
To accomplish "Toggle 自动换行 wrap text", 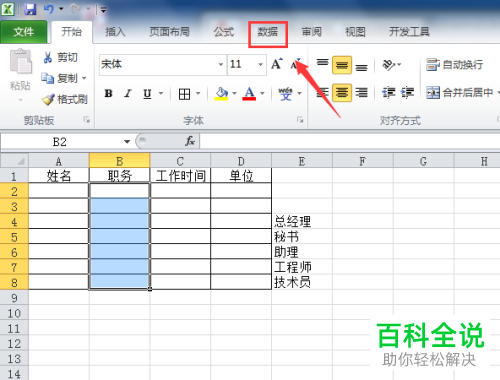I will click(x=454, y=64).
